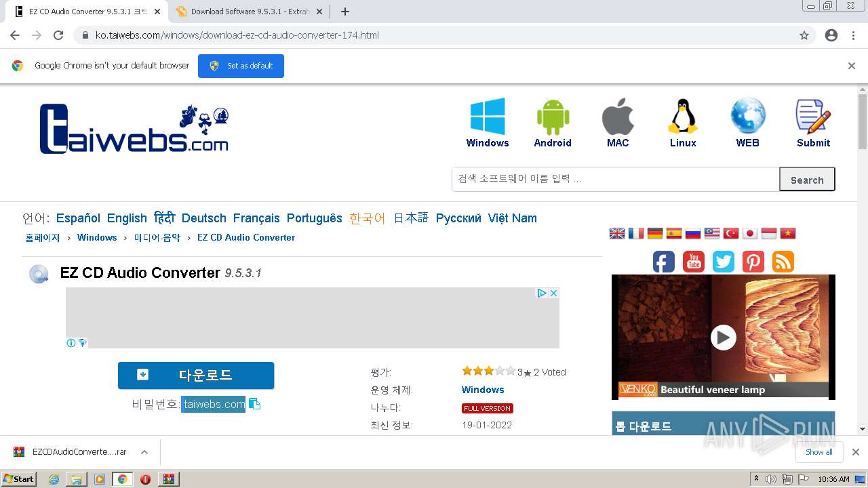The image size is (868, 488).
Task: Switch language to Русский
Action: pyautogui.click(x=458, y=218)
